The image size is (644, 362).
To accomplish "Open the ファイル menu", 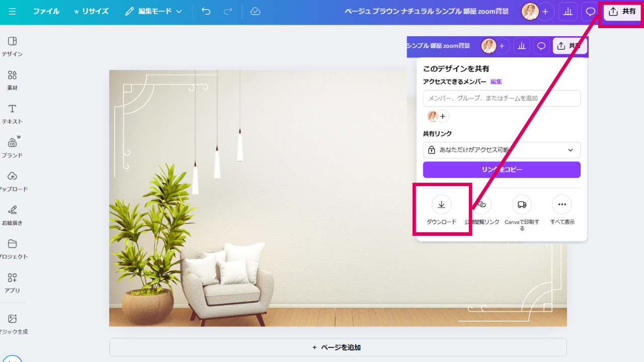I will [46, 12].
